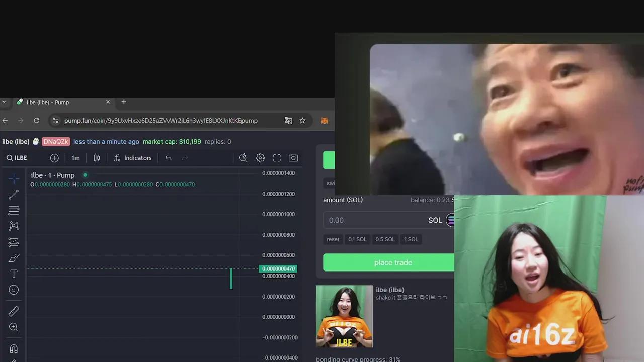Click the reset amount button
Image resolution: width=644 pixels, height=362 pixels.
tap(333, 239)
